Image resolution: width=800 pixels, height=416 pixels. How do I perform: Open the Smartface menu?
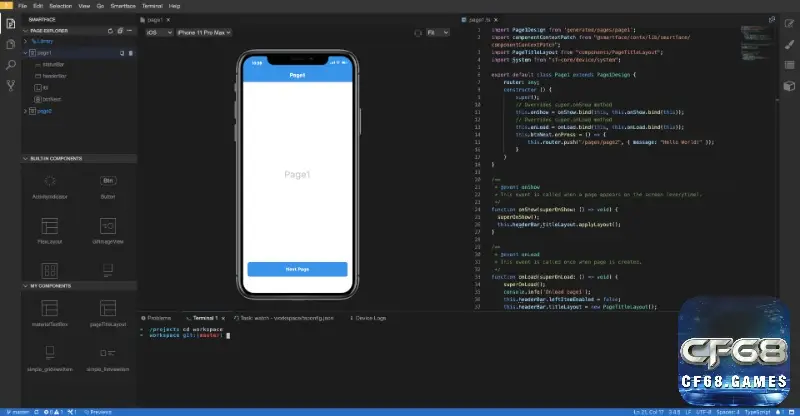coord(123,6)
